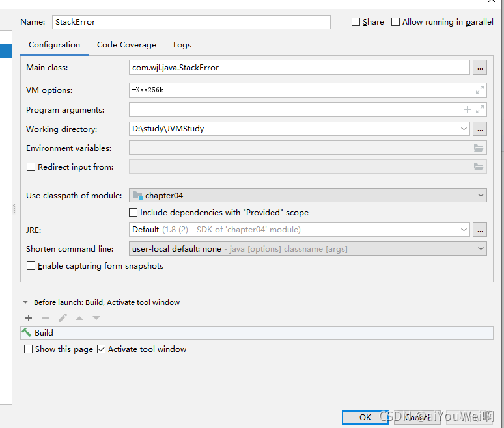Open Working directory dropdown arrow
Screen dimensions: 504x428
(x=464, y=129)
